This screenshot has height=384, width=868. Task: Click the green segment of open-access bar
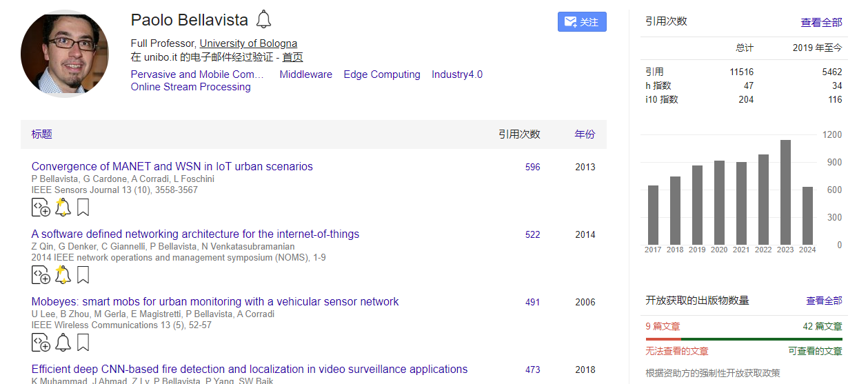761,339
